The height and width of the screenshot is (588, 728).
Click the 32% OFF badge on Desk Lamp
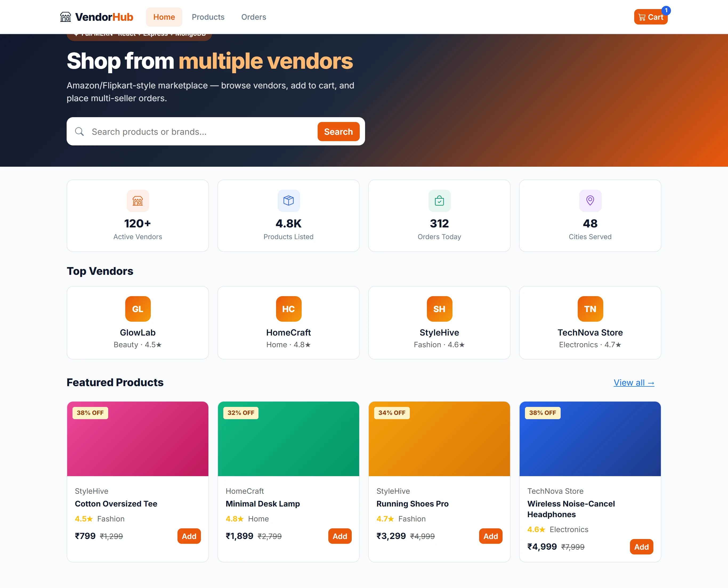(x=241, y=413)
